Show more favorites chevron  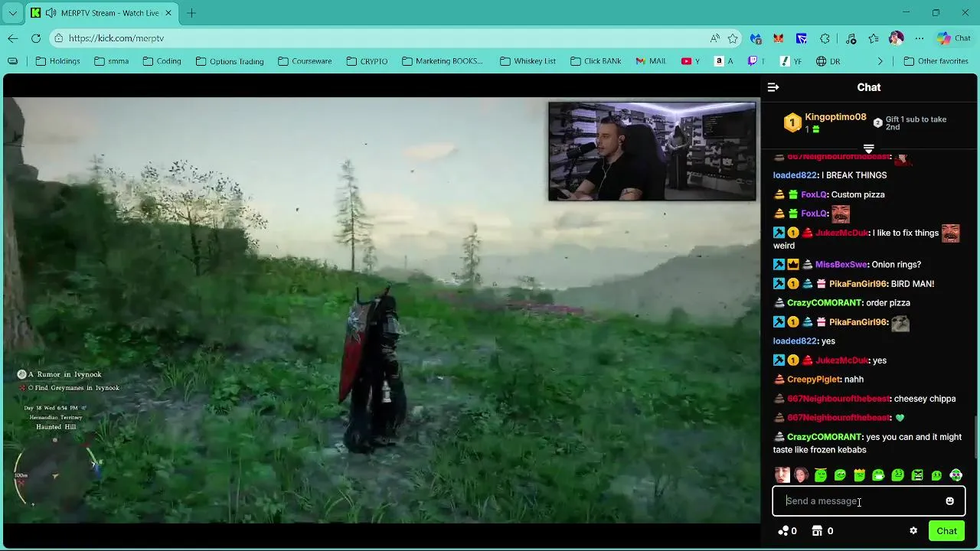(880, 61)
